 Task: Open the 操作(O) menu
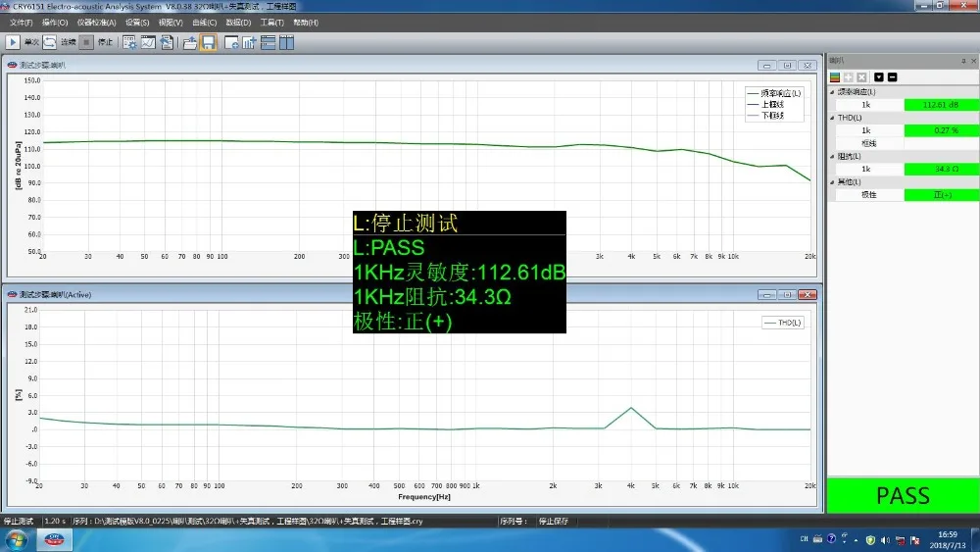pos(55,23)
